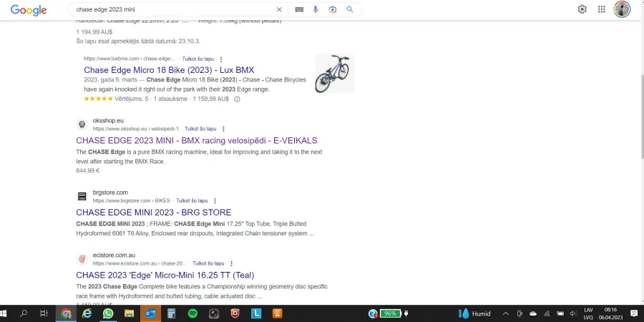Open more options for oksshop.eu result
Viewport: 644px width, 322px height.
(x=223, y=129)
